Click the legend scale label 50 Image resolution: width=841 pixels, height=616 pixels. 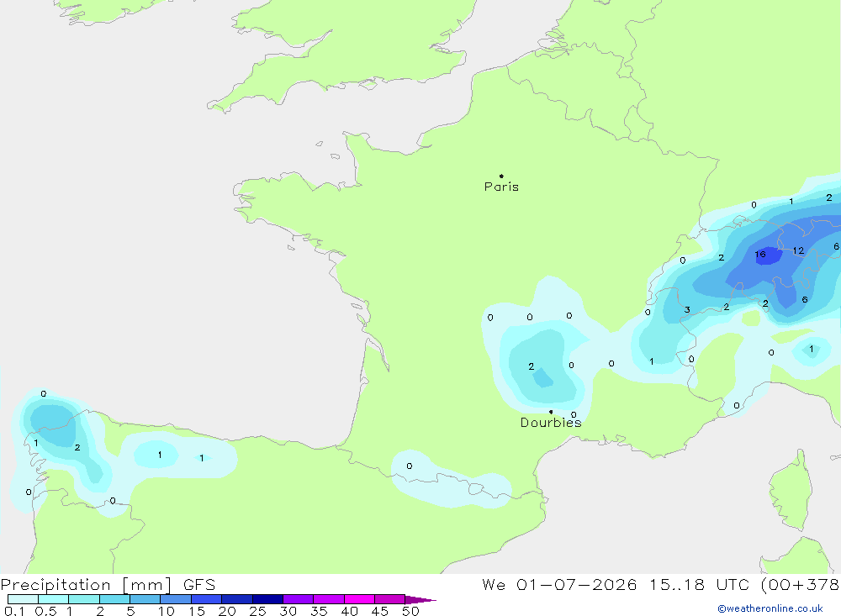pyautogui.click(x=410, y=611)
